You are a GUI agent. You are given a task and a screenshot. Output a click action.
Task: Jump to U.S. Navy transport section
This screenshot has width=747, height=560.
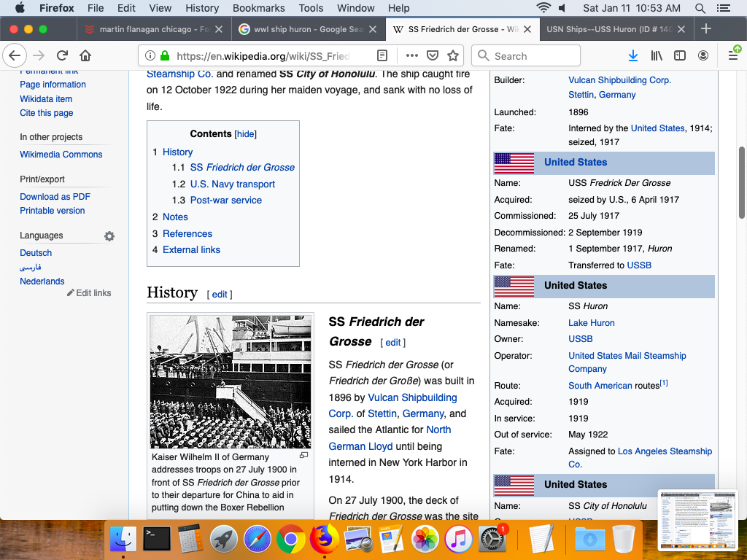pyautogui.click(x=232, y=184)
